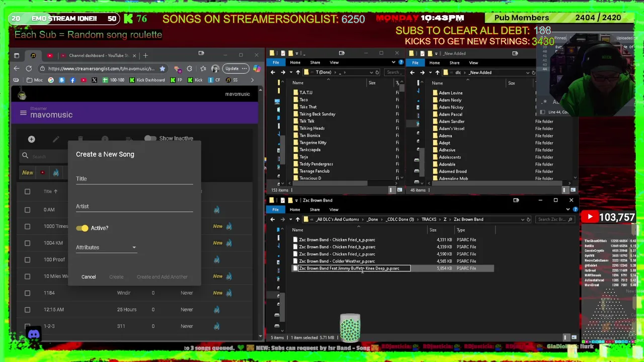Open the YouTube bookmark icon
The height and width of the screenshot is (362, 644).
83,80
